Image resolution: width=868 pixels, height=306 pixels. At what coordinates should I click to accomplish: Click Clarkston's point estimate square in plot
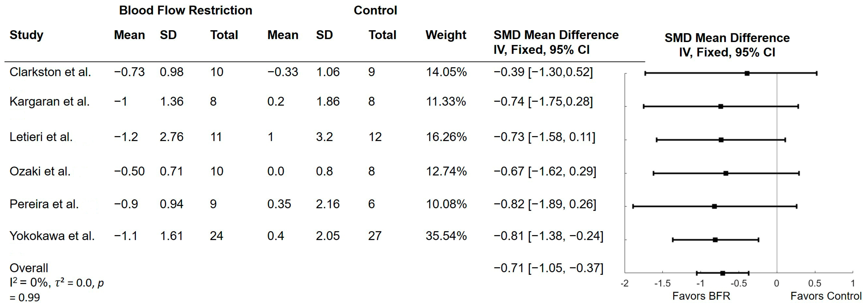pyautogui.click(x=747, y=73)
